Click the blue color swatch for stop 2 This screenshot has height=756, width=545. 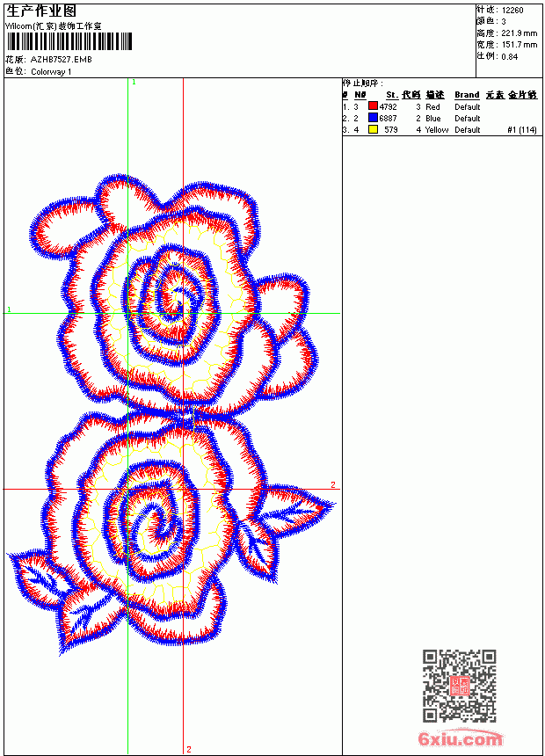[x=373, y=118]
